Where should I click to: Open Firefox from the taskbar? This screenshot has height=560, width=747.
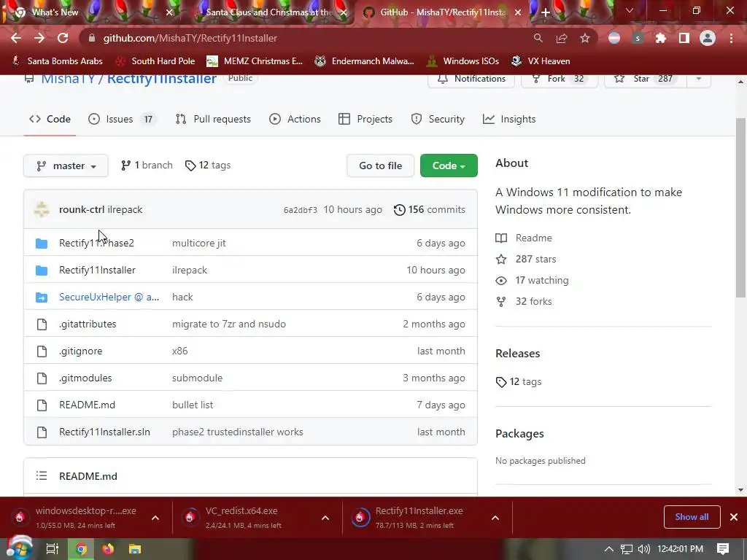[108, 549]
